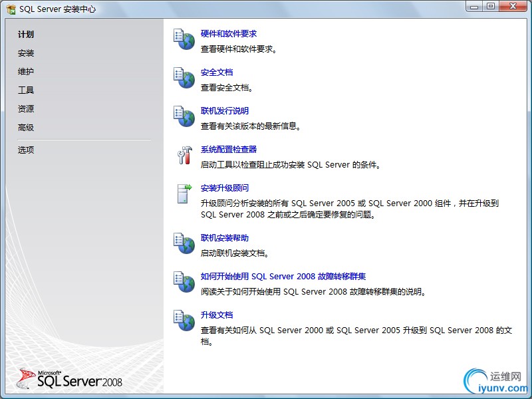The width and height of the screenshot is (532, 399).
Task: Go to the 工具 category
Action: click(x=26, y=90)
